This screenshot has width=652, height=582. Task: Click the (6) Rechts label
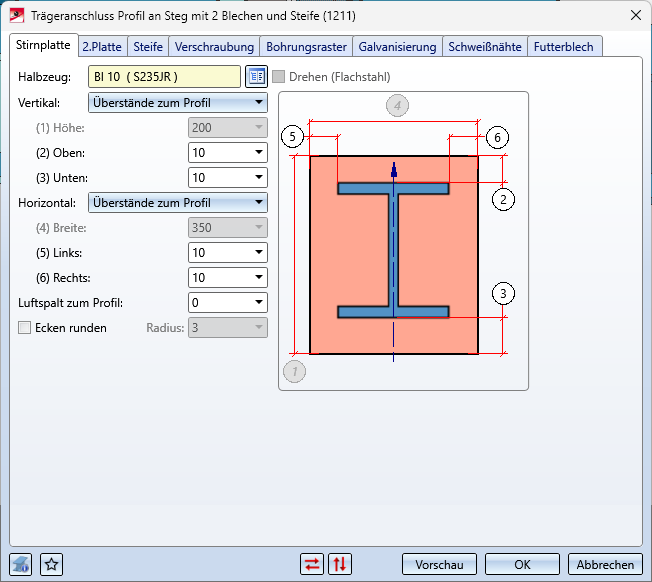(x=63, y=278)
